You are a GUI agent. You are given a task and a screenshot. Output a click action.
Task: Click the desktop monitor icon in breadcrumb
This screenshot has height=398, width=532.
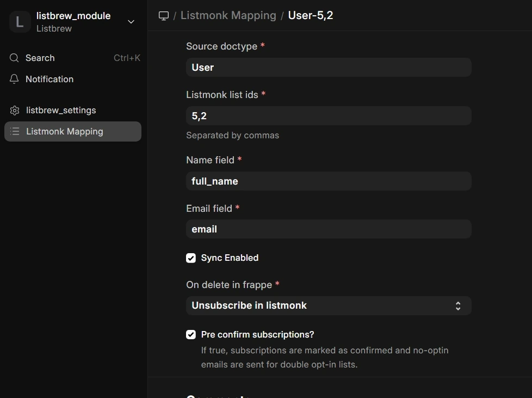pyautogui.click(x=164, y=16)
